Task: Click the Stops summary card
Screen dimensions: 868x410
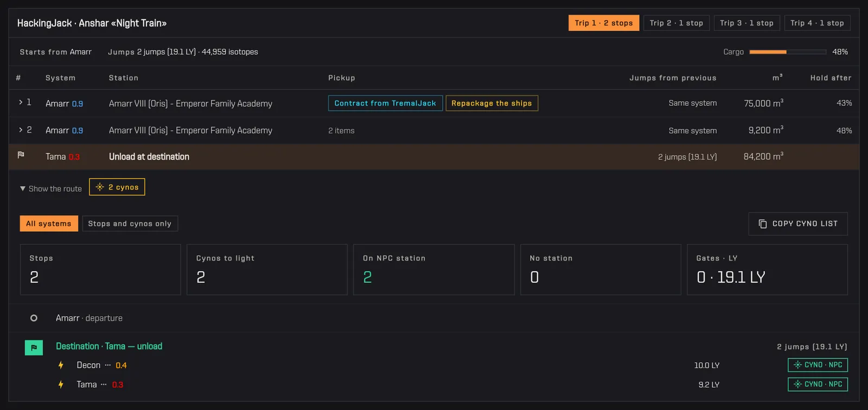Action: pos(100,269)
